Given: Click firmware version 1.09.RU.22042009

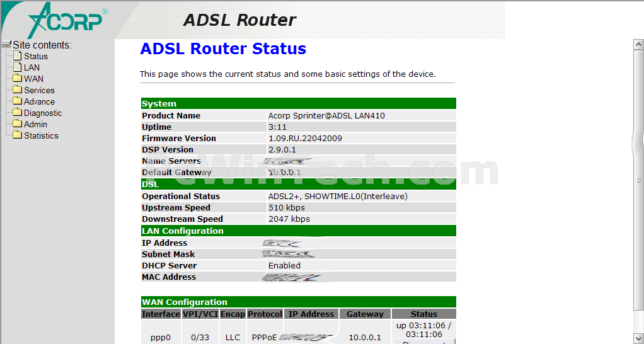Looking at the screenshot, I should coord(305,139).
